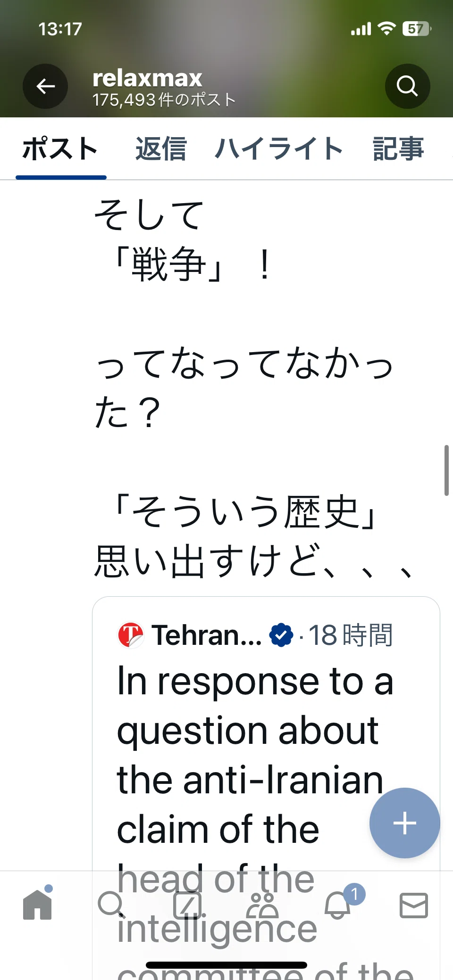The width and height of the screenshot is (453, 980).
Task: Open the Notifications bell icon
Action: (x=338, y=906)
